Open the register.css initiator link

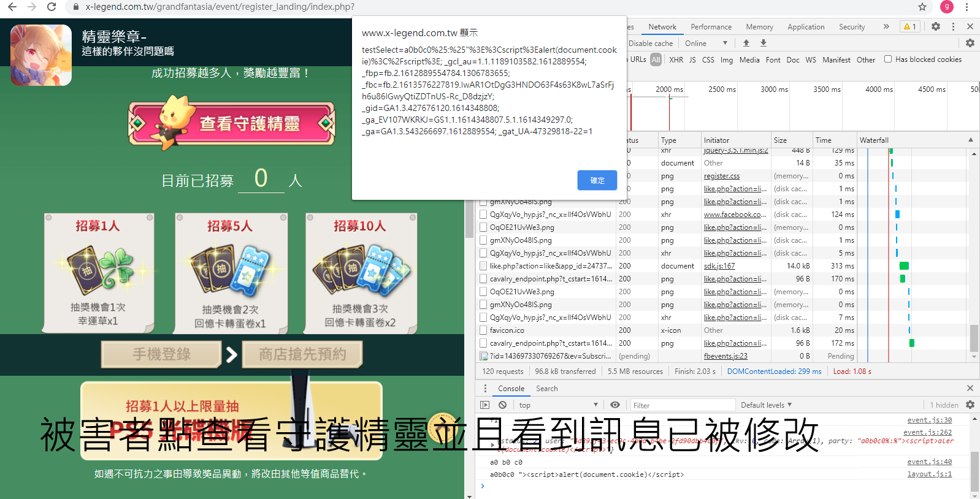click(x=722, y=175)
